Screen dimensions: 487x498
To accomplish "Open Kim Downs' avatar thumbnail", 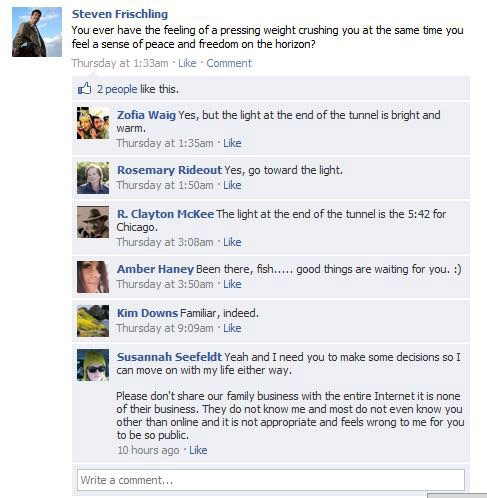I will pyautogui.click(x=93, y=321).
